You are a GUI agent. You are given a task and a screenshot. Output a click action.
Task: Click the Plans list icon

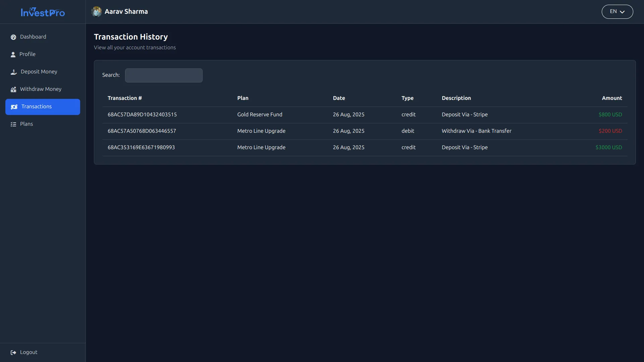click(13, 124)
